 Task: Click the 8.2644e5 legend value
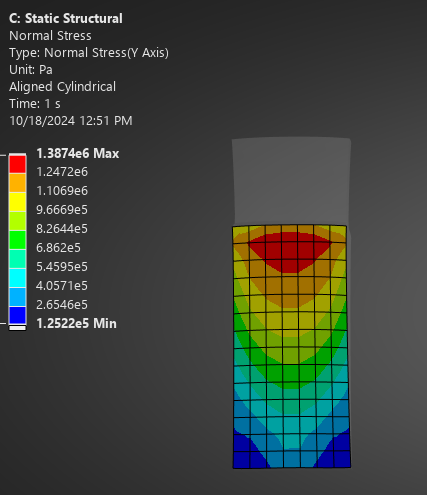click(x=62, y=229)
